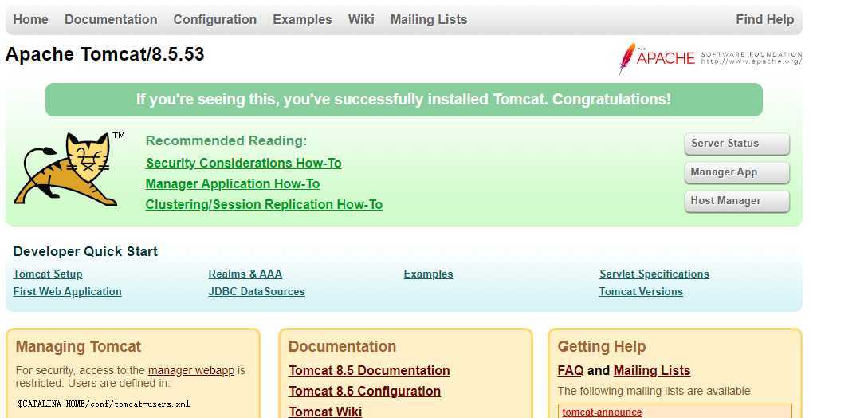
Task: Open the Tomcat Versions link
Action: pos(641,292)
